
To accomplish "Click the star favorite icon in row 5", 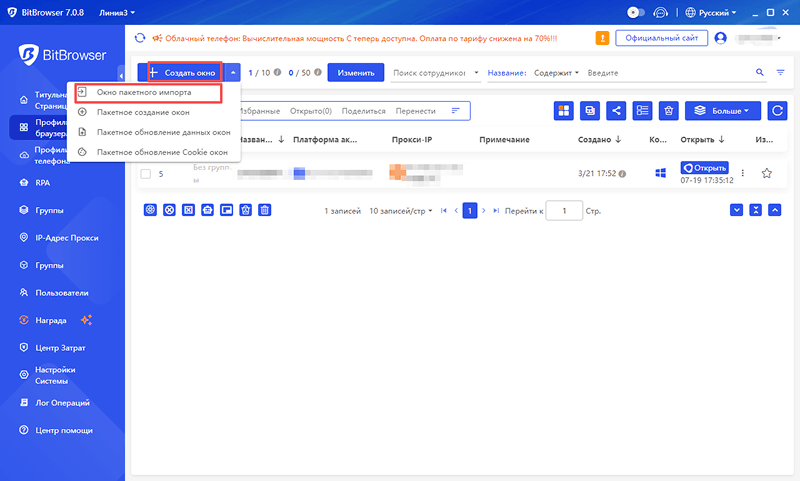I will click(x=767, y=173).
